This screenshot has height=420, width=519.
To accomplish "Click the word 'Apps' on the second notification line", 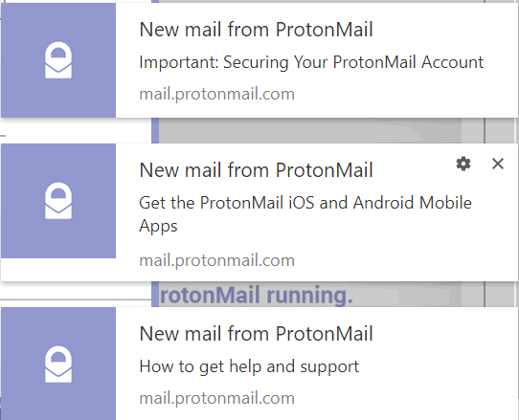I will [158, 227].
